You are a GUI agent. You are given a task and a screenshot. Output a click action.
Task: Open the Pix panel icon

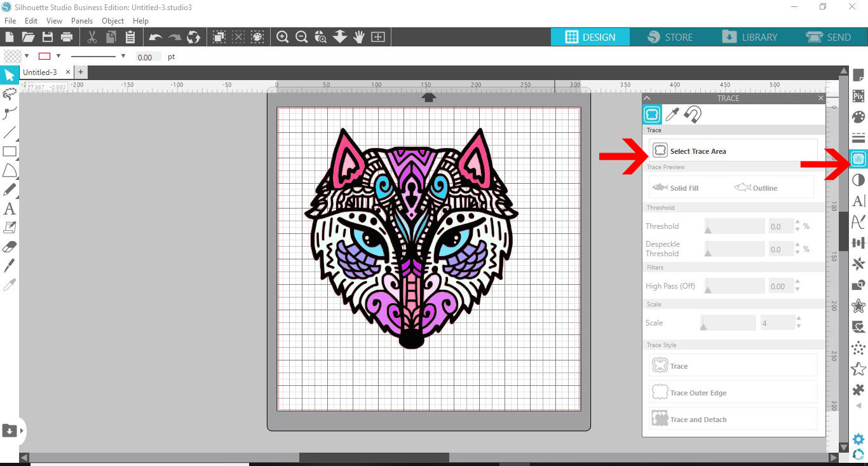click(858, 97)
